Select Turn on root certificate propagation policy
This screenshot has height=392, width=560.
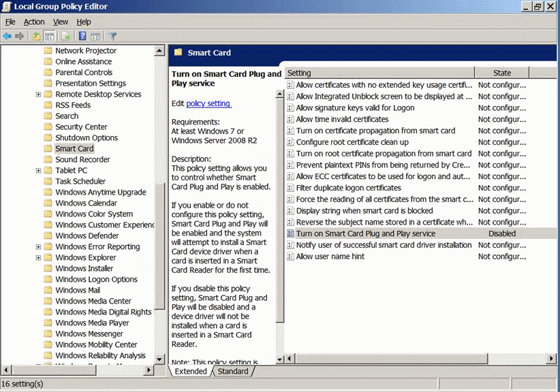(384, 153)
